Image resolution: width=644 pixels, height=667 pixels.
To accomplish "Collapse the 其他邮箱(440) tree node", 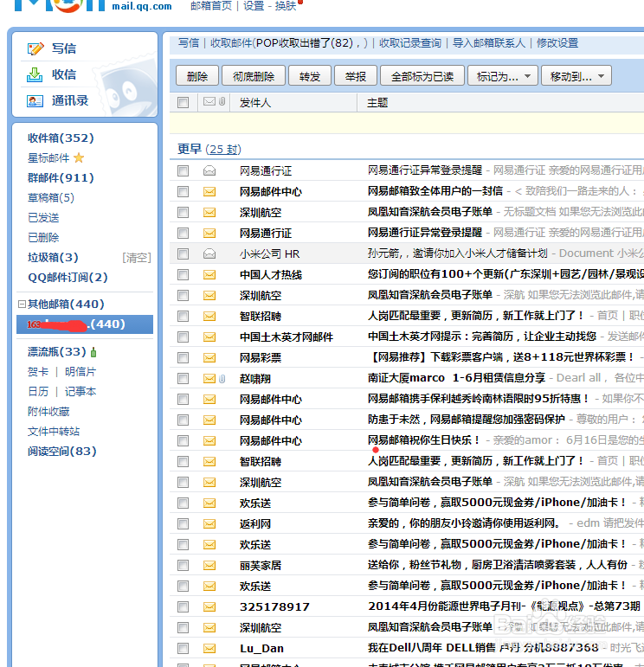I will (x=22, y=305).
